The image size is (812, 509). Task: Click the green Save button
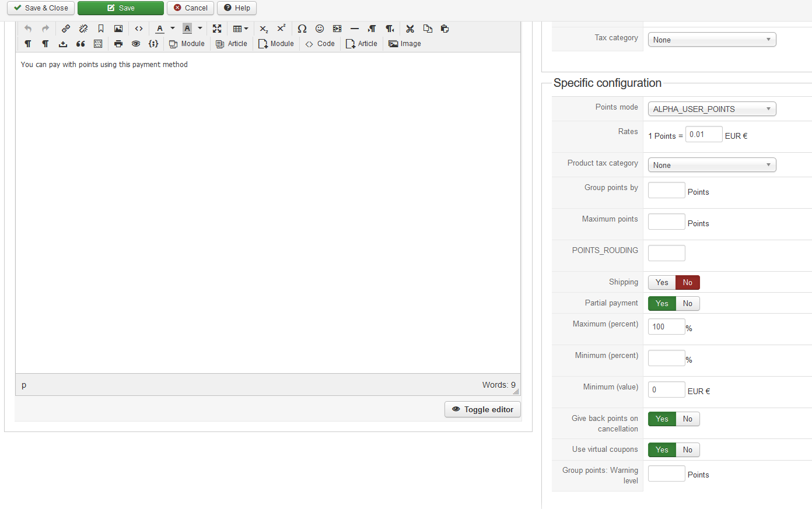tap(121, 8)
